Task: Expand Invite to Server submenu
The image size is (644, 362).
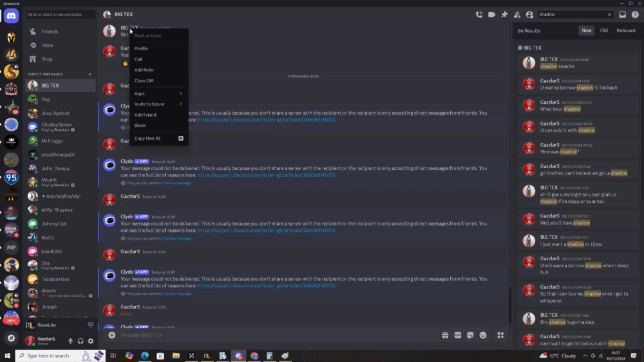Action: point(158,104)
